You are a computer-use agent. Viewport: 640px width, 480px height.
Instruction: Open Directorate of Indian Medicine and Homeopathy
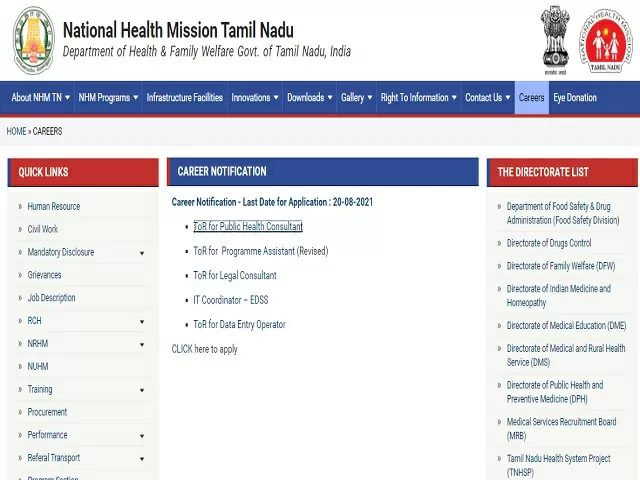point(559,296)
